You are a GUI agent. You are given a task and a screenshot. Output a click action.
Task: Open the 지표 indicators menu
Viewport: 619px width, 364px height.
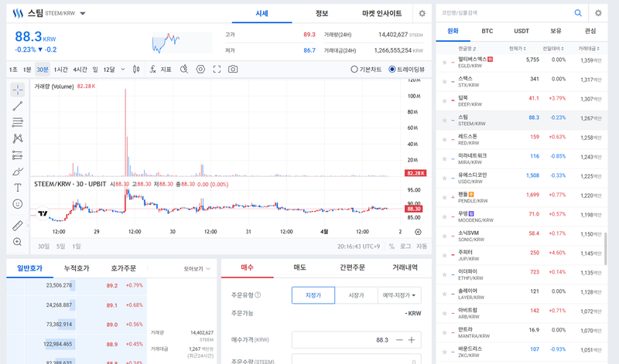point(160,70)
